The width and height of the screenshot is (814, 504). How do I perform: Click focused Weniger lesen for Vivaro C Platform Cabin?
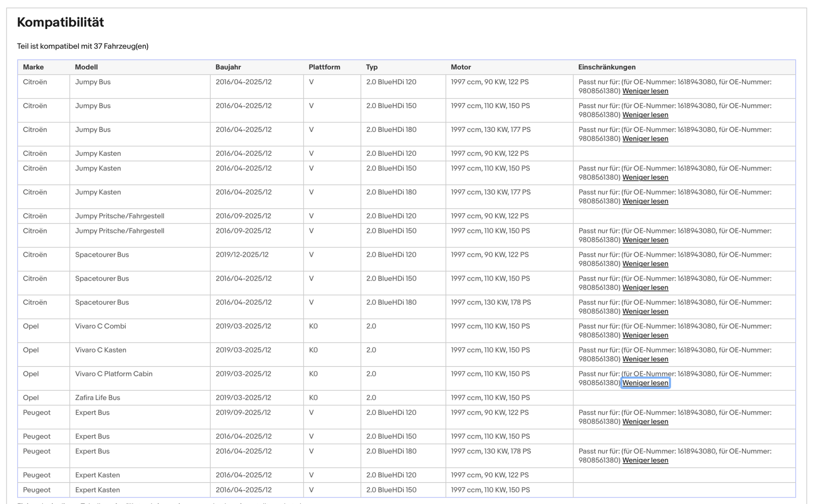645,383
